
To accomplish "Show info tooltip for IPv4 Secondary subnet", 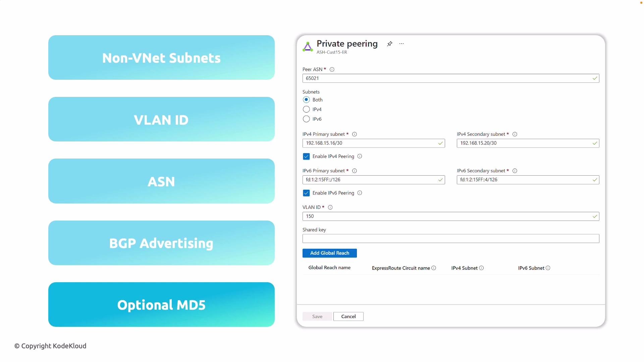I will pyautogui.click(x=515, y=134).
